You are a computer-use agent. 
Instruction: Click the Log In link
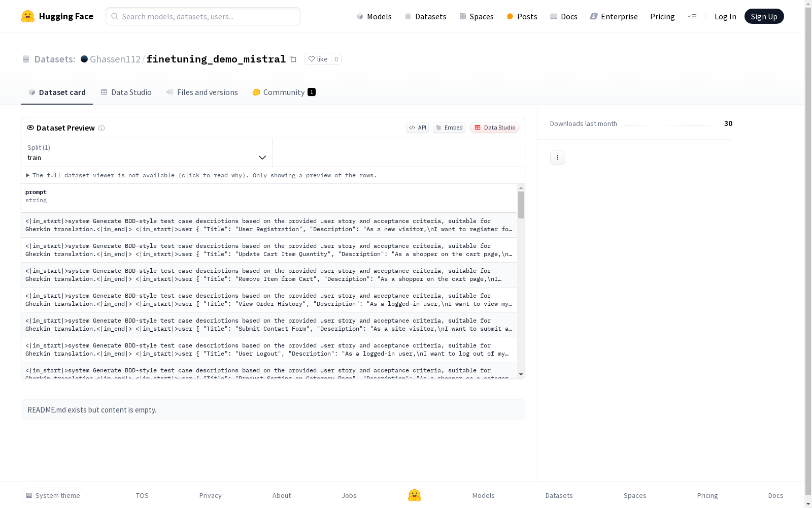pyautogui.click(x=725, y=16)
